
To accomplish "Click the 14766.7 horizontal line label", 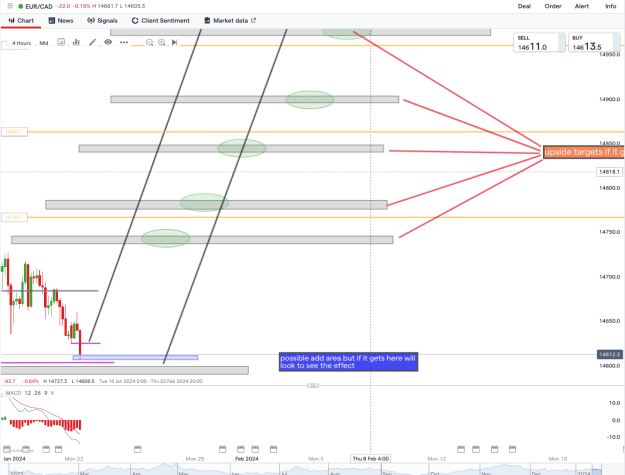I will [x=14, y=217].
